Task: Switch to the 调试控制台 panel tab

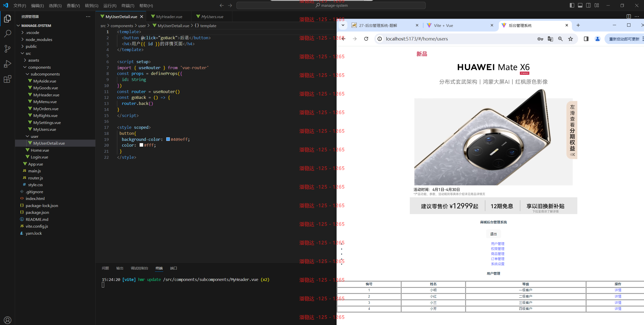Action: (139, 268)
